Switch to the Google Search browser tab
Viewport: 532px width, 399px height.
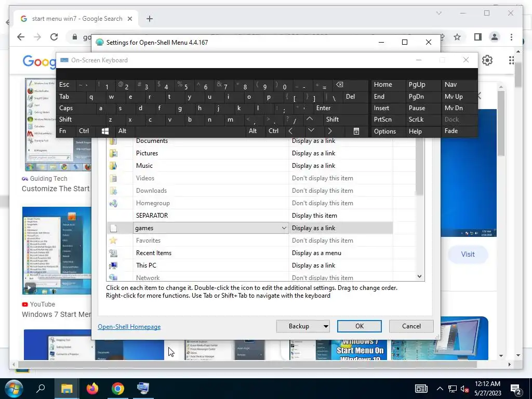click(x=76, y=19)
